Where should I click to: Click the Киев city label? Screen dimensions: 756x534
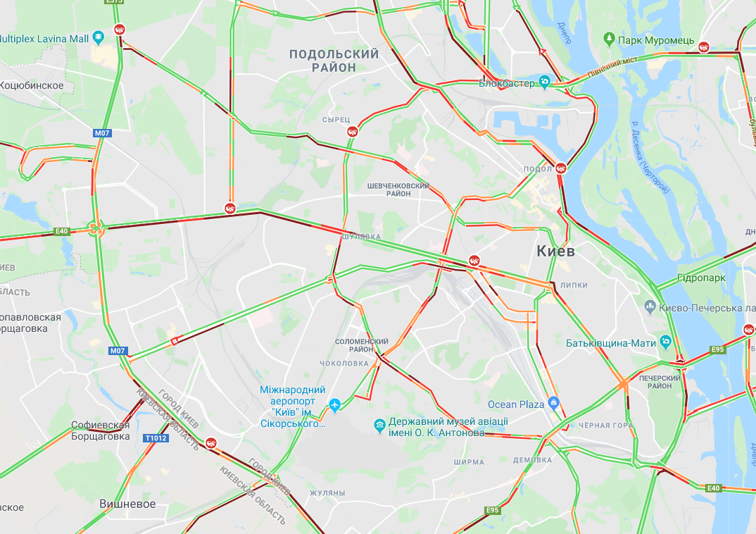click(556, 251)
